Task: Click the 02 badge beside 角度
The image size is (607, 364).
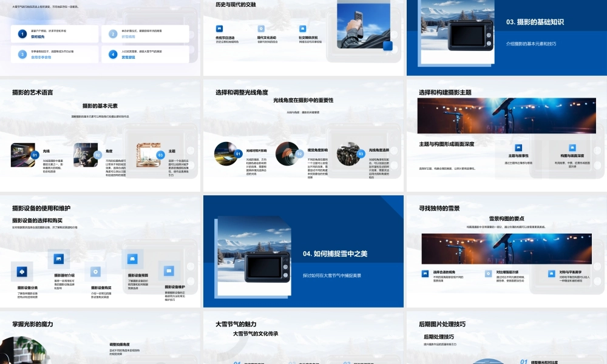Action: pyautogui.click(x=98, y=155)
